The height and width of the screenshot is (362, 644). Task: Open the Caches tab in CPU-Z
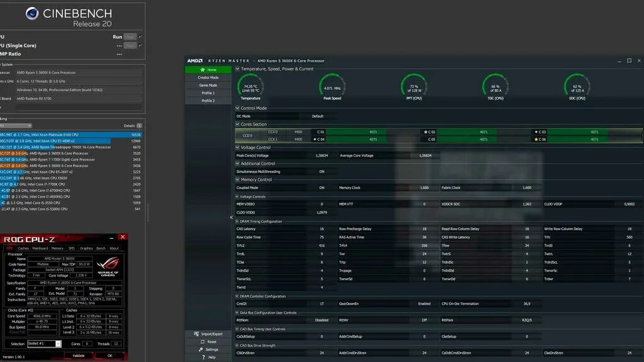click(x=23, y=248)
